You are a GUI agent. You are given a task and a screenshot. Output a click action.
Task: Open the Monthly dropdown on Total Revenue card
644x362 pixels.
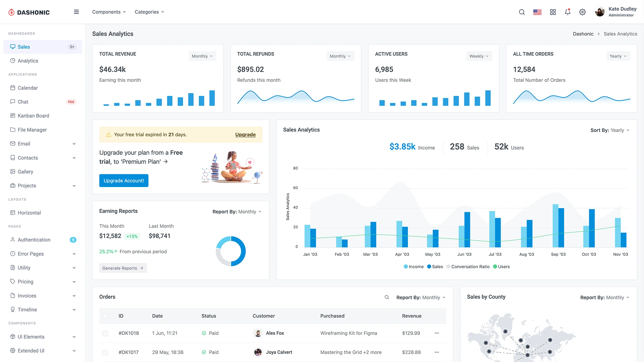202,56
